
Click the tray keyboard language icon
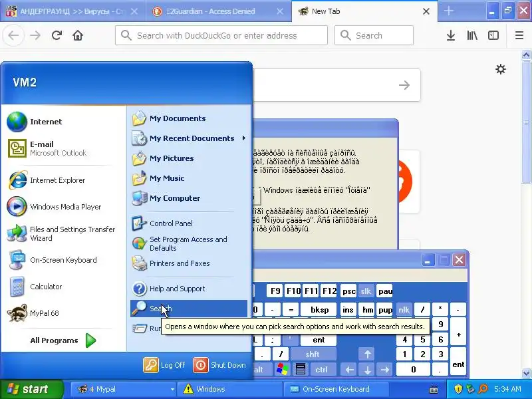pos(434,390)
